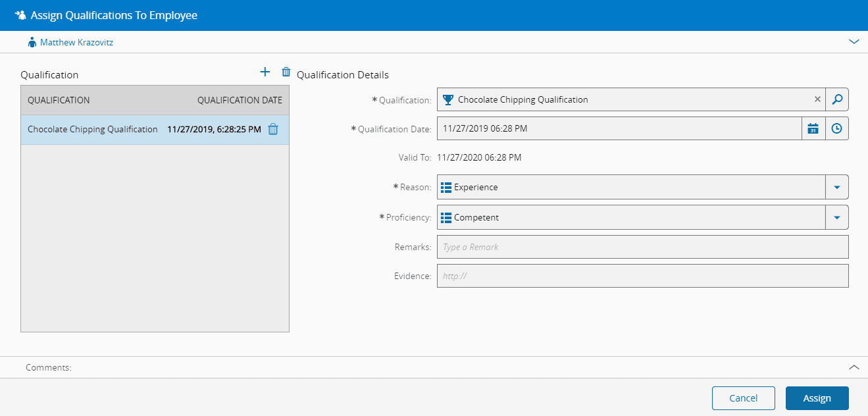Click the Qualification Date column header
Viewport: 868px width, 416px height.
240,100
